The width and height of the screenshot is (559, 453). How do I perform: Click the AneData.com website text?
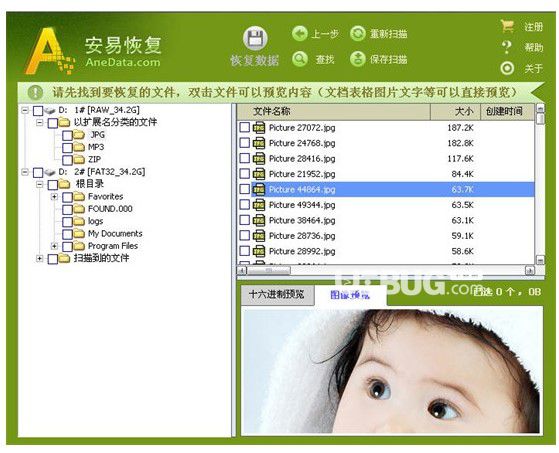point(123,62)
